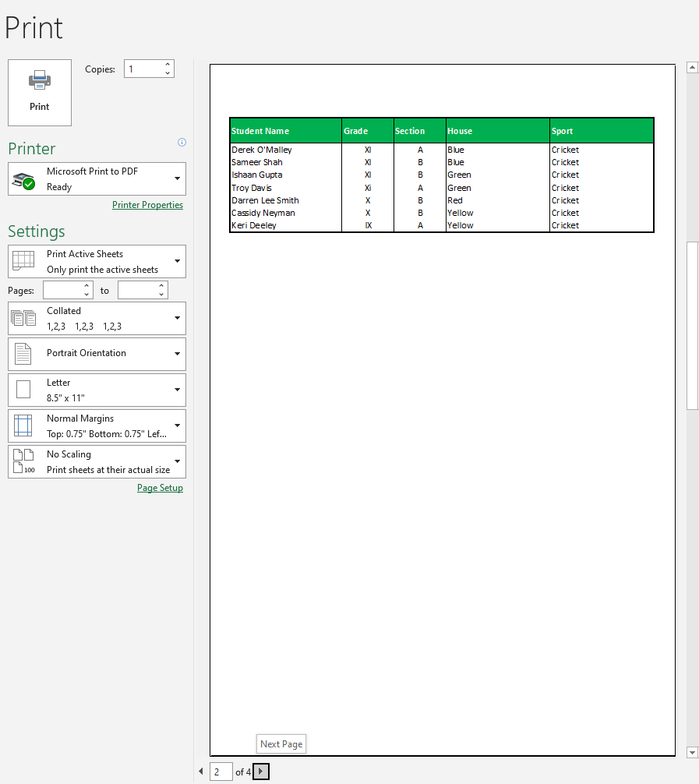Open the Page Setup dialog

pyautogui.click(x=160, y=487)
